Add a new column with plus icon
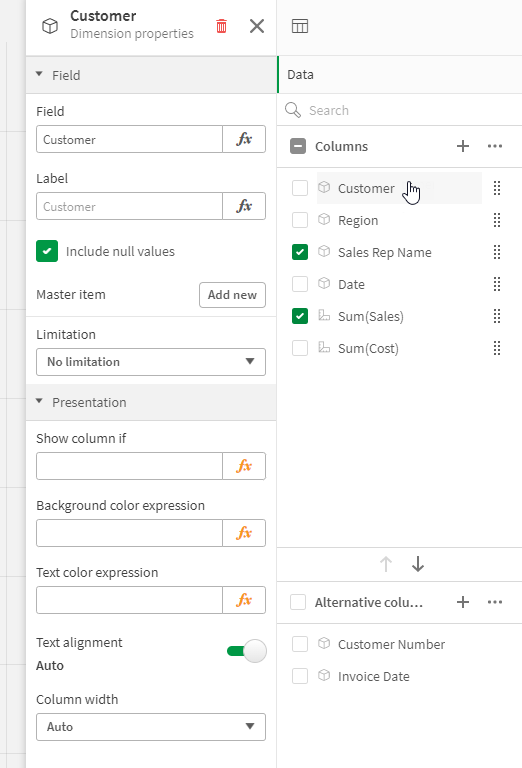 click(463, 146)
